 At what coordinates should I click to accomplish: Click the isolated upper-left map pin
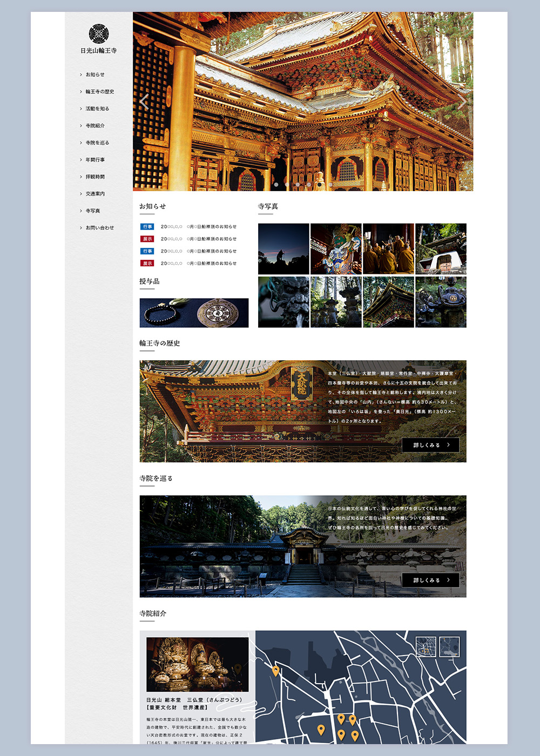coord(275,671)
